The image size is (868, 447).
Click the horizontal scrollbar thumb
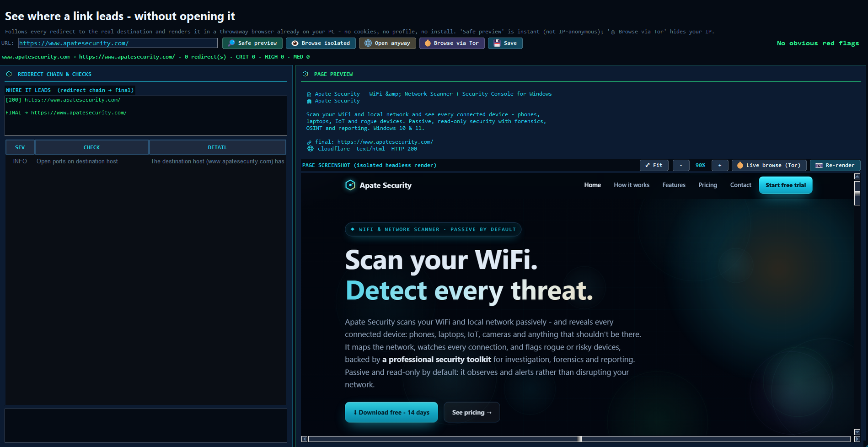pyautogui.click(x=579, y=439)
